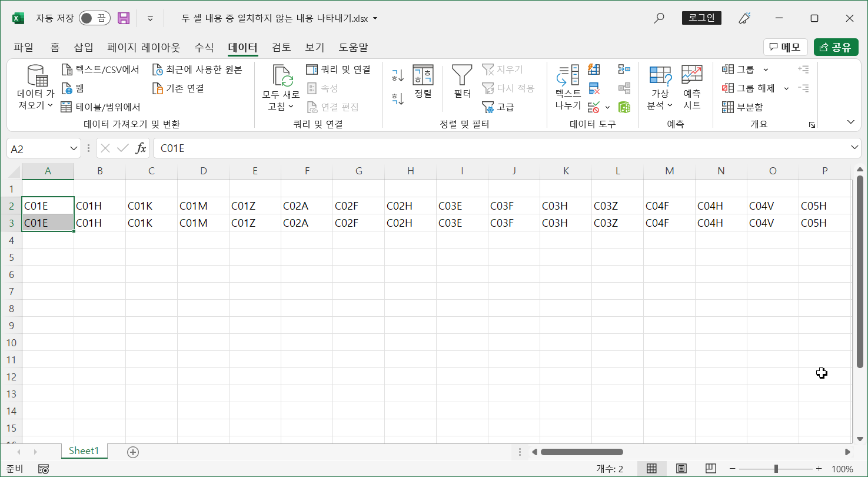Viewport: 868px width, 477px height.
Task: Add a new sheet with the plus button
Action: pos(133,452)
